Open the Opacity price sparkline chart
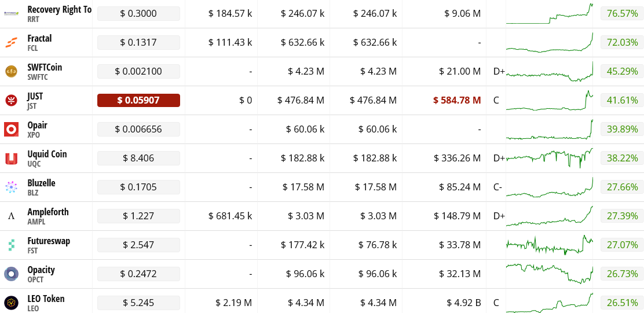 click(x=550, y=274)
